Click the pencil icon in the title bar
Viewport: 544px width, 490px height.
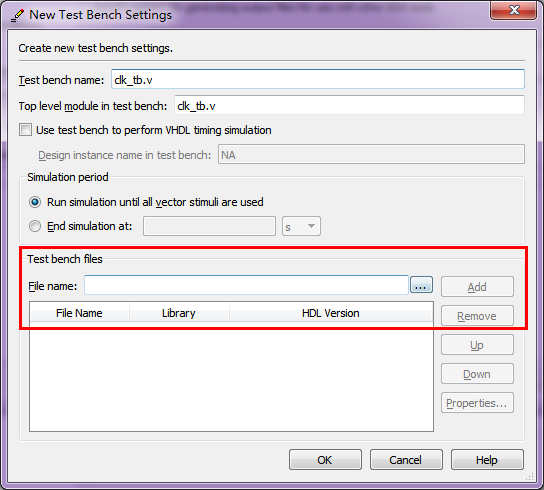point(17,15)
